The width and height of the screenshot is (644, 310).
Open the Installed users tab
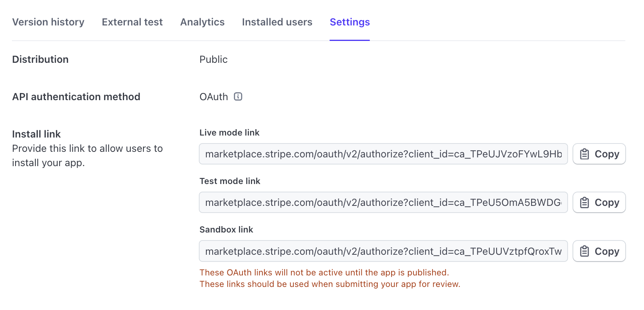[277, 22]
